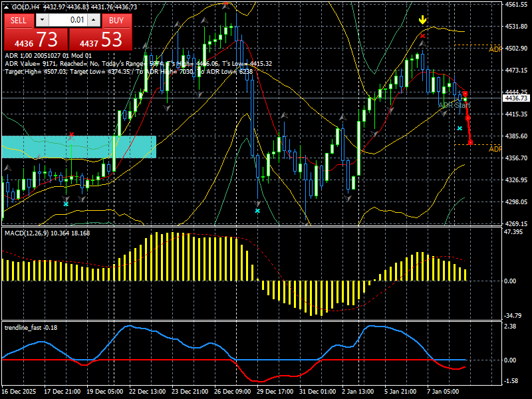
Task: Click the 2.38 trendline scale value
Action: pos(511,326)
